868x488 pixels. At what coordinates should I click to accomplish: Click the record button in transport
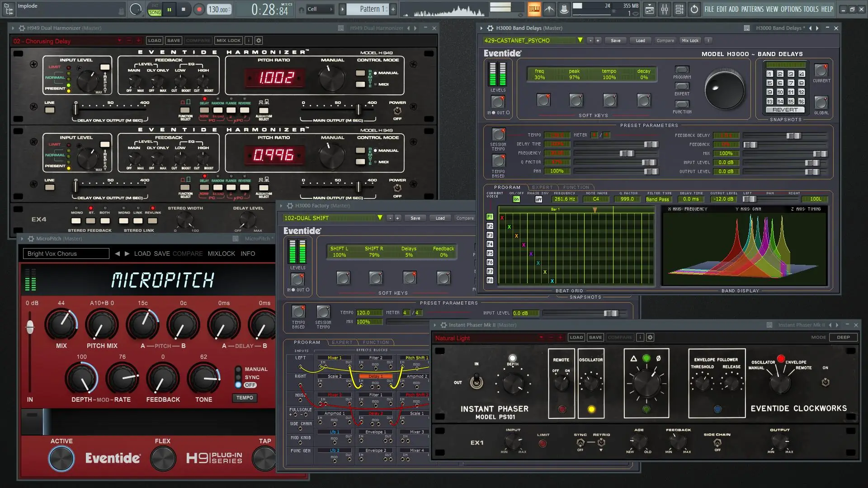pyautogui.click(x=199, y=9)
